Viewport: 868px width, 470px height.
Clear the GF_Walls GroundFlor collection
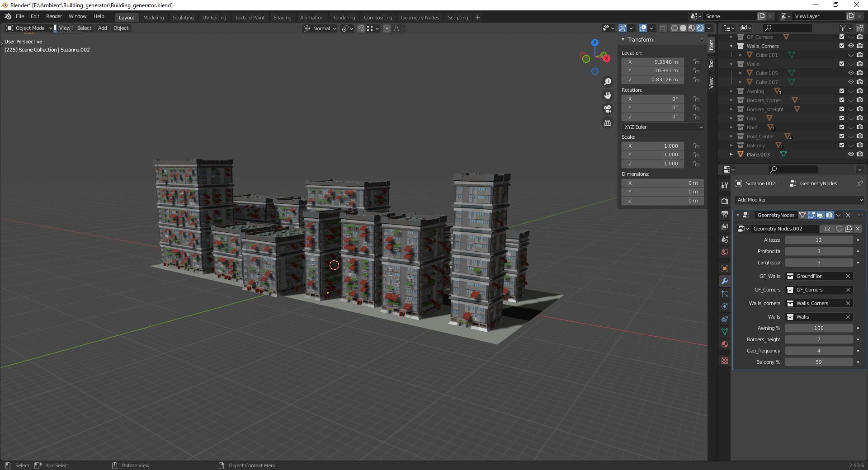pyautogui.click(x=848, y=276)
